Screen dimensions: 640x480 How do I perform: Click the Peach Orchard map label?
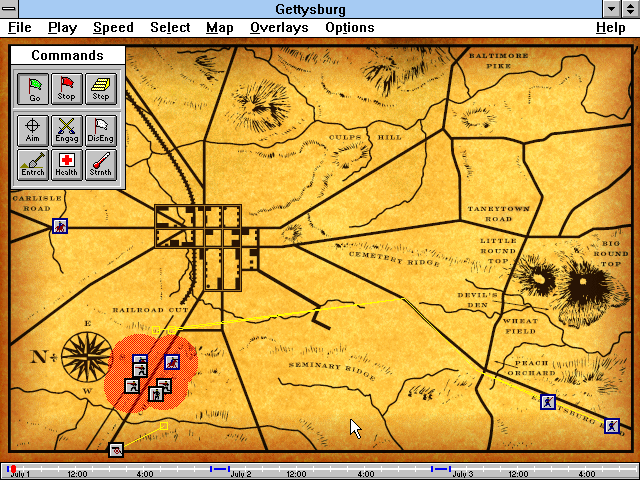point(531,368)
